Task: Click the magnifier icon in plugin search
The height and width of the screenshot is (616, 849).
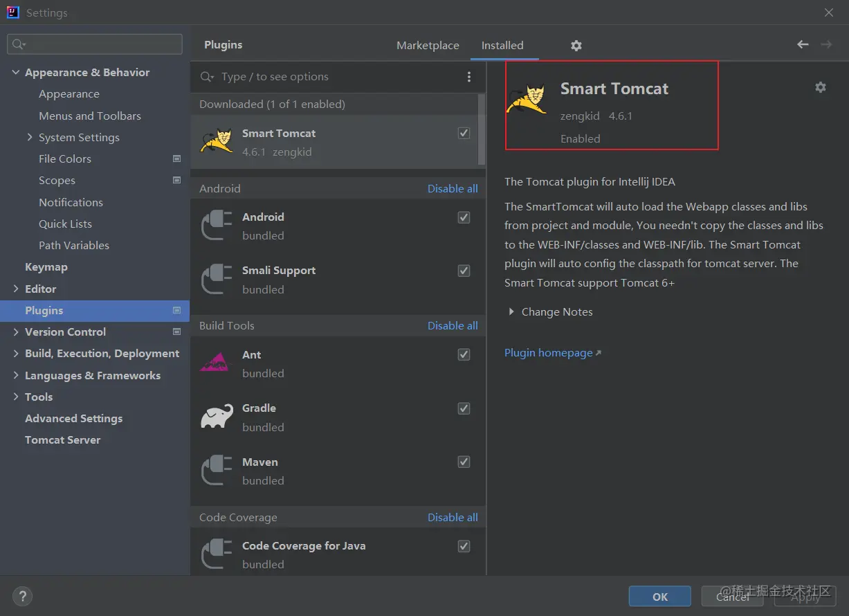Action: click(x=207, y=77)
